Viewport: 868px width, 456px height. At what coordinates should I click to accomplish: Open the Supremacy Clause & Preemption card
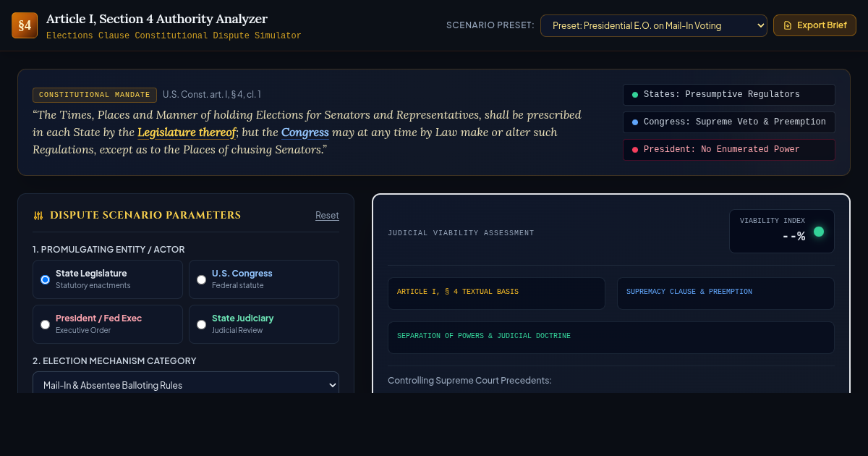tap(726, 293)
